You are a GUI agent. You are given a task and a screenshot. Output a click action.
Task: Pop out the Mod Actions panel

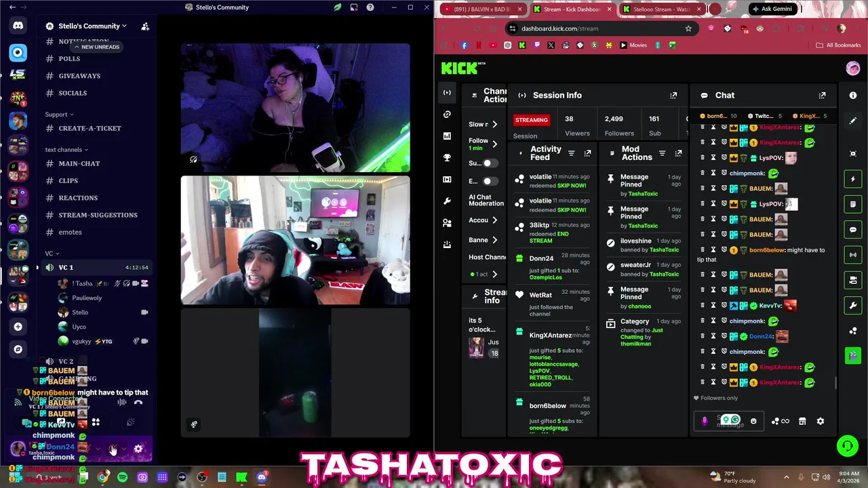tap(678, 153)
